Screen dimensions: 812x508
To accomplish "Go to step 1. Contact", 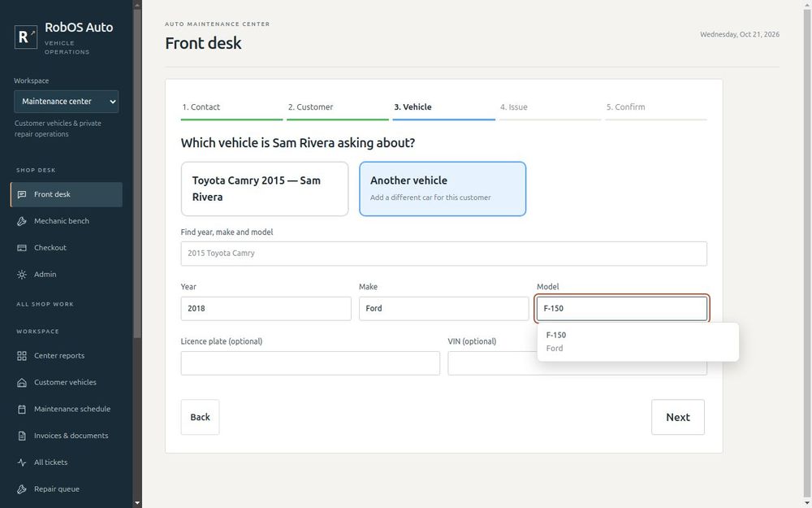I will [x=231, y=108].
